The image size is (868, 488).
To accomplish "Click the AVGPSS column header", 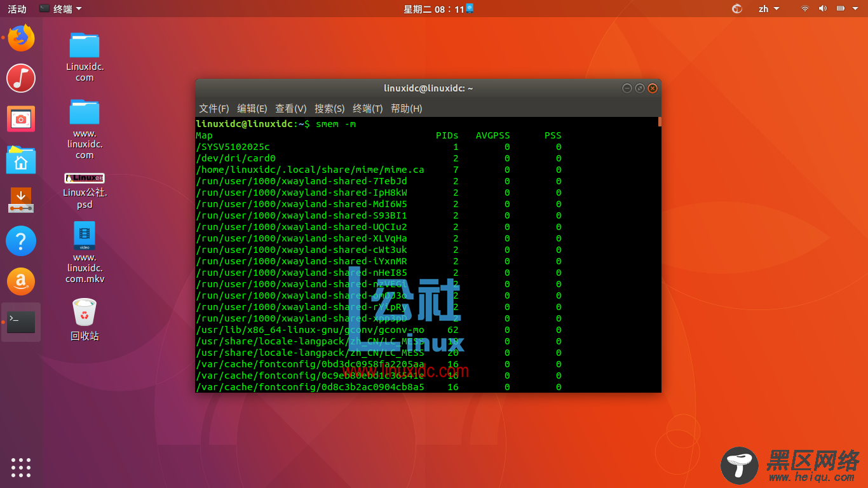I will [x=493, y=135].
